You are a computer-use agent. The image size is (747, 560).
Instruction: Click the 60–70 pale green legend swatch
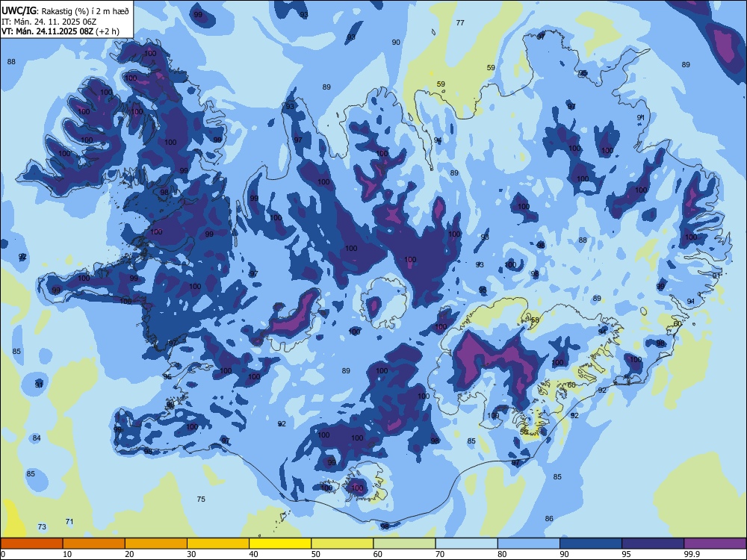point(404,544)
